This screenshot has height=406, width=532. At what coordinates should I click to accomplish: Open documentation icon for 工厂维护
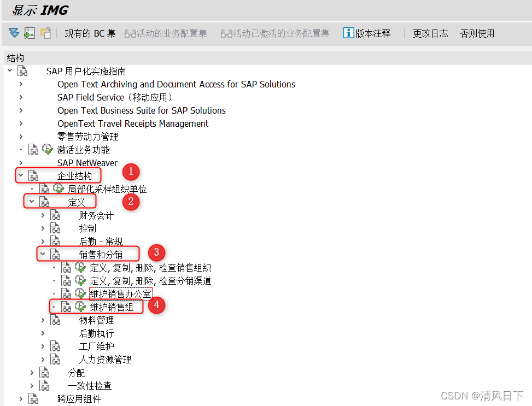pyautogui.click(x=55, y=346)
